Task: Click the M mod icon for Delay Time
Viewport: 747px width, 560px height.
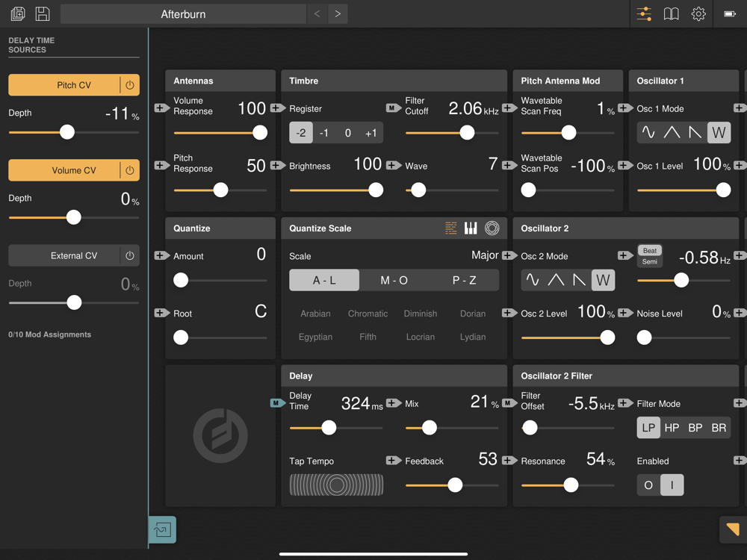Action: click(278, 403)
